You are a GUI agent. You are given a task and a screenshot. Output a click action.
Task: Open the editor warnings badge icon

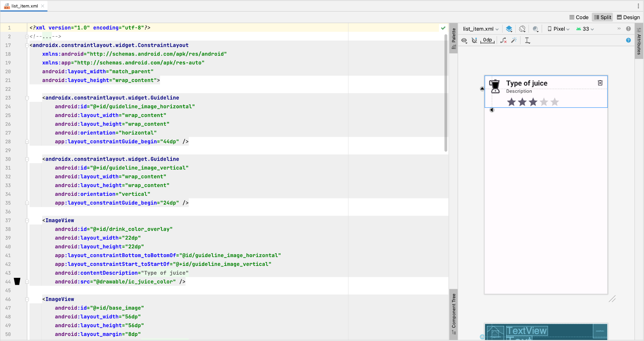pos(628,29)
